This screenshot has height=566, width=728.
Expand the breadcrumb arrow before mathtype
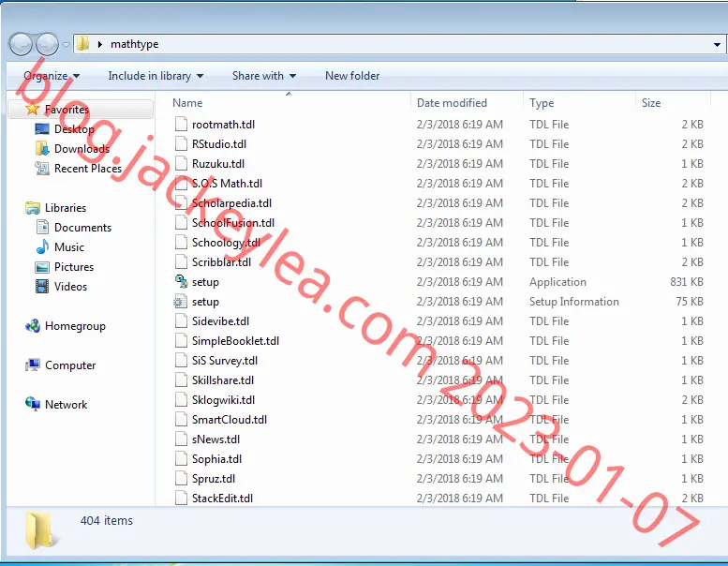pyautogui.click(x=100, y=44)
